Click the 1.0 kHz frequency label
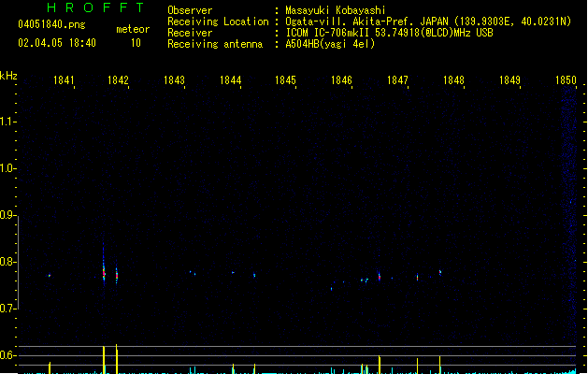This screenshot has width=588, height=374. [x=7, y=168]
